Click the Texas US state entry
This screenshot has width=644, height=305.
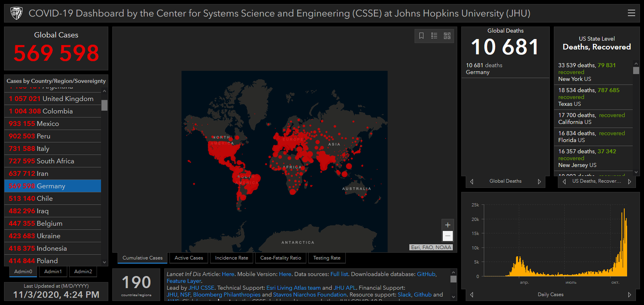pos(595,97)
